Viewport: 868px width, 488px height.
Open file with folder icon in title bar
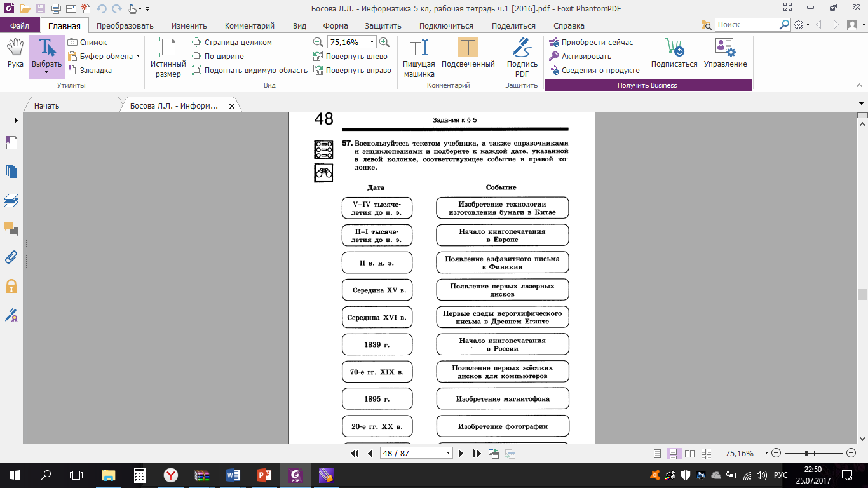click(x=25, y=9)
